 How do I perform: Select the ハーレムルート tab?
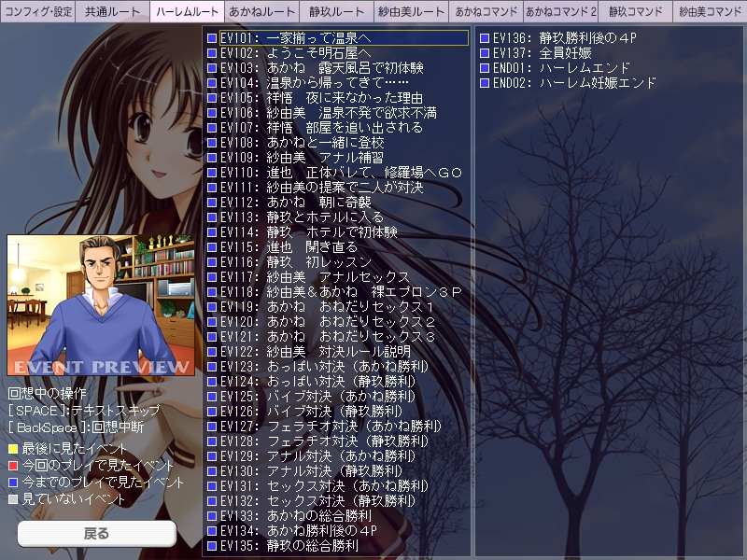click(x=188, y=11)
